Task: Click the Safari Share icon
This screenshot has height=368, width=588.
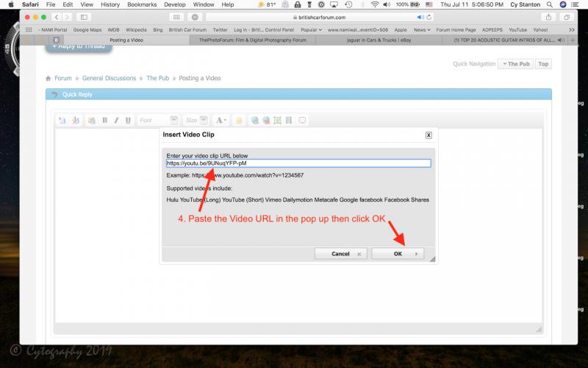Action: 549,16
